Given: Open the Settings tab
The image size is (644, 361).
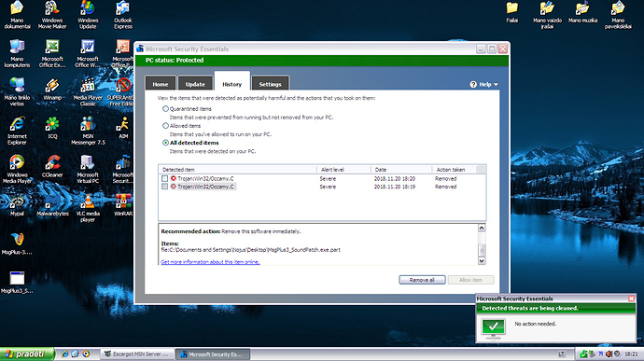Looking at the screenshot, I should [271, 84].
